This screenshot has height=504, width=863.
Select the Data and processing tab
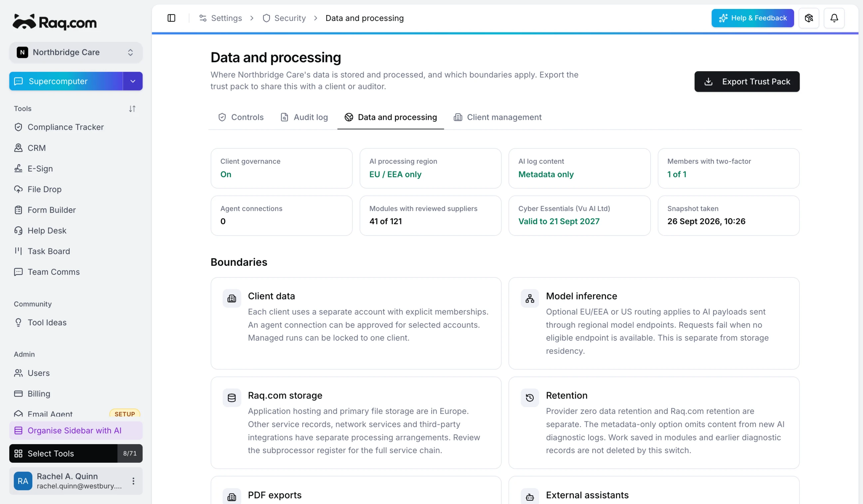point(391,117)
